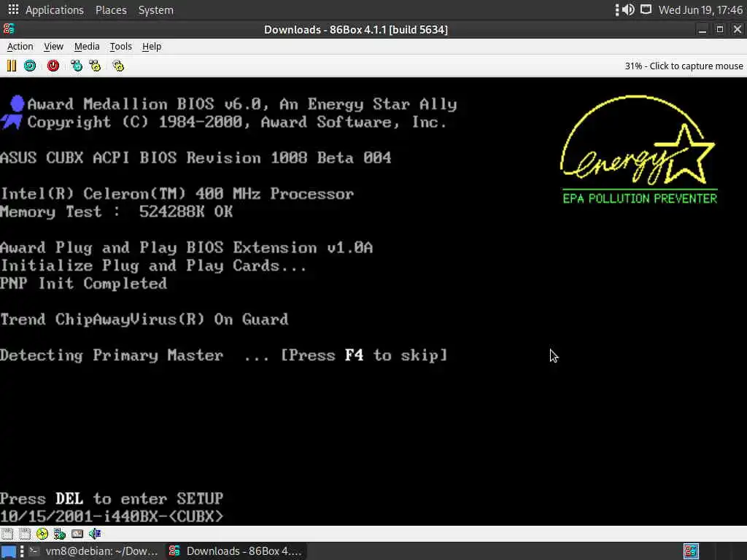Minimize the 86Box window

coord(703,29)
